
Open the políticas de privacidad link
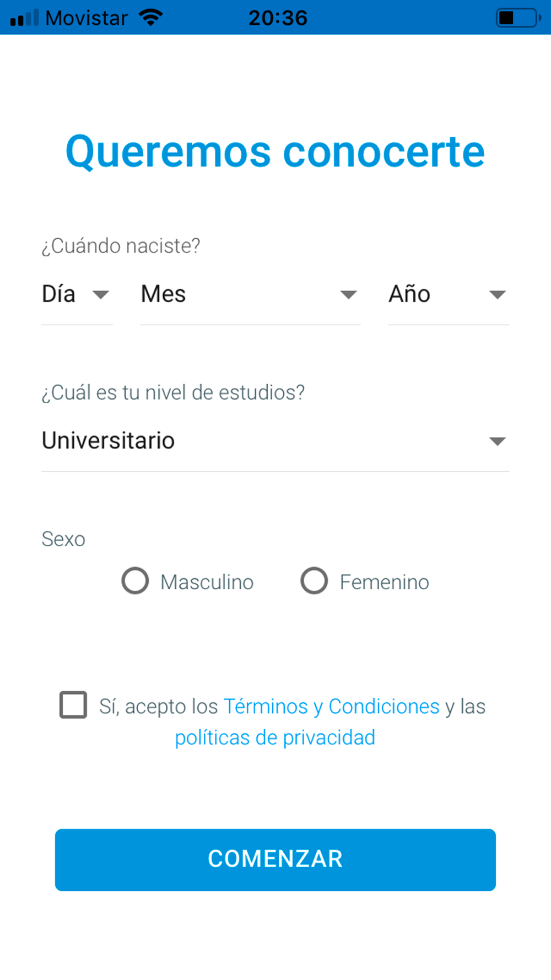coord(275,738)
